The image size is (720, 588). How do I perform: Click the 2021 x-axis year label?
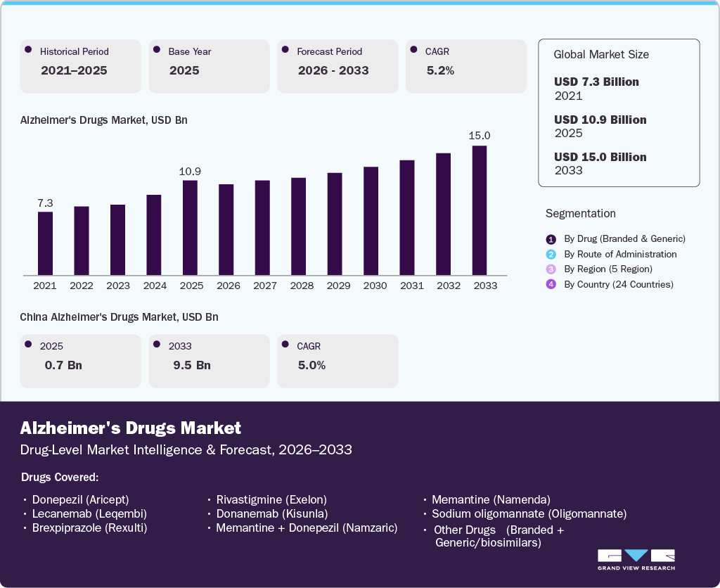click(45, 286)
